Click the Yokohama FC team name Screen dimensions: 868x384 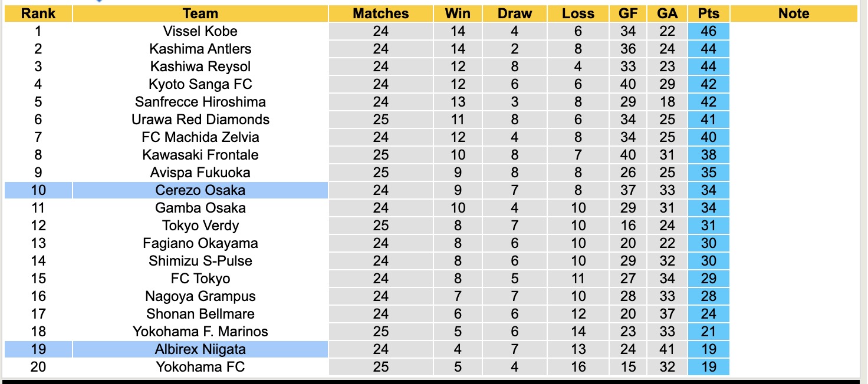(200, 367)
